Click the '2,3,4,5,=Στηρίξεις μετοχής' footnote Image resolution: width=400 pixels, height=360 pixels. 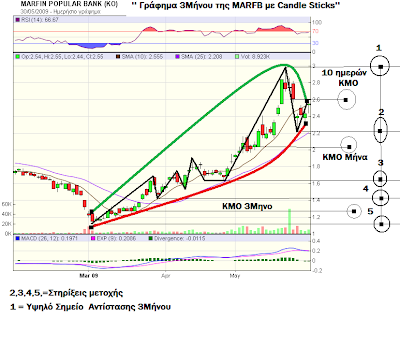pyautogui.click(x=66, y=293)
